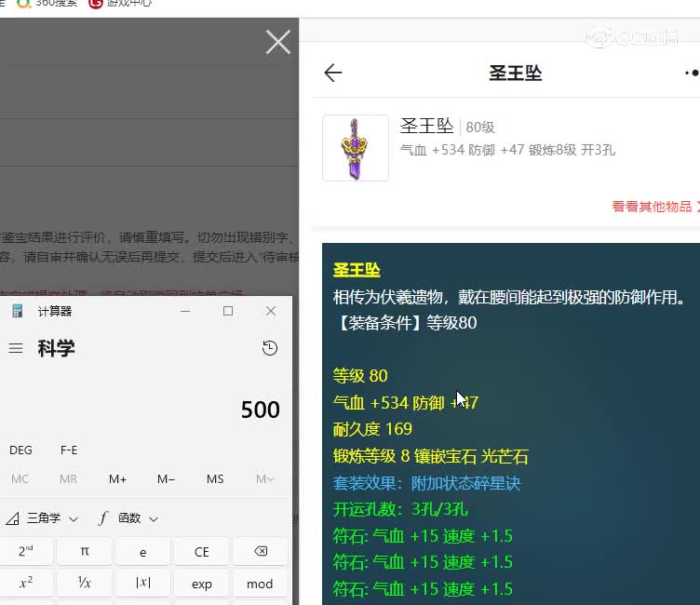Maximize the 计算器 window
The height and width of the screenshot is (605, 700).
228,311
